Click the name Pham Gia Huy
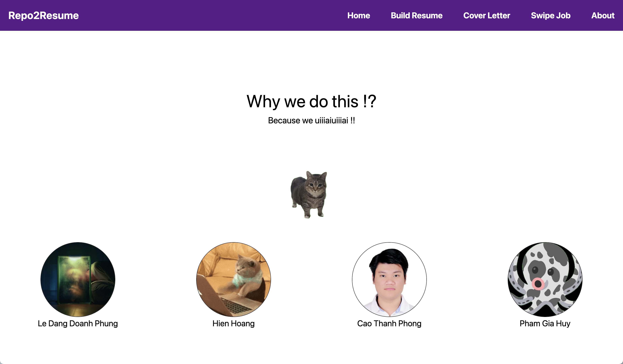 pyautogui.click(x=545, y=324)
